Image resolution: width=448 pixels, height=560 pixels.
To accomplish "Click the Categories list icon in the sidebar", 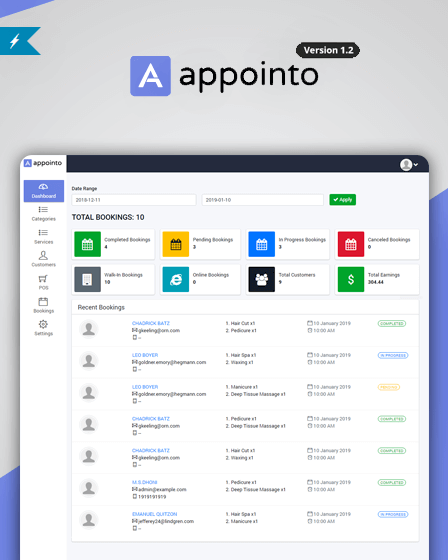I will 43,210.
